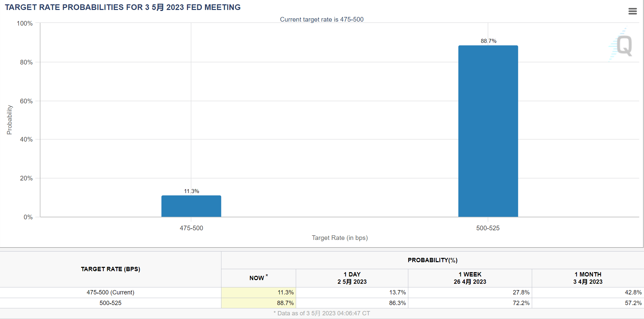
Task: Click the 500-525 x-axis label
Action: coord(488,228)
